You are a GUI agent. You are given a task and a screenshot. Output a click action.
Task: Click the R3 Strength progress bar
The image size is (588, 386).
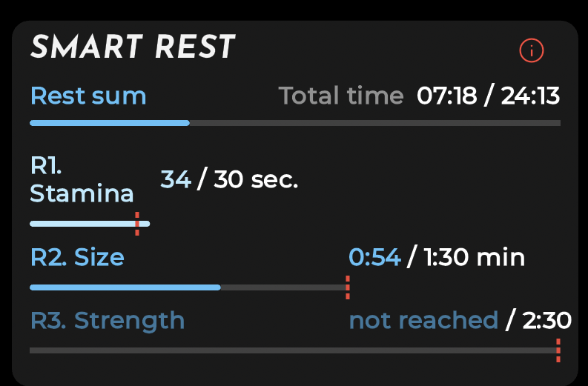point(295,350)
